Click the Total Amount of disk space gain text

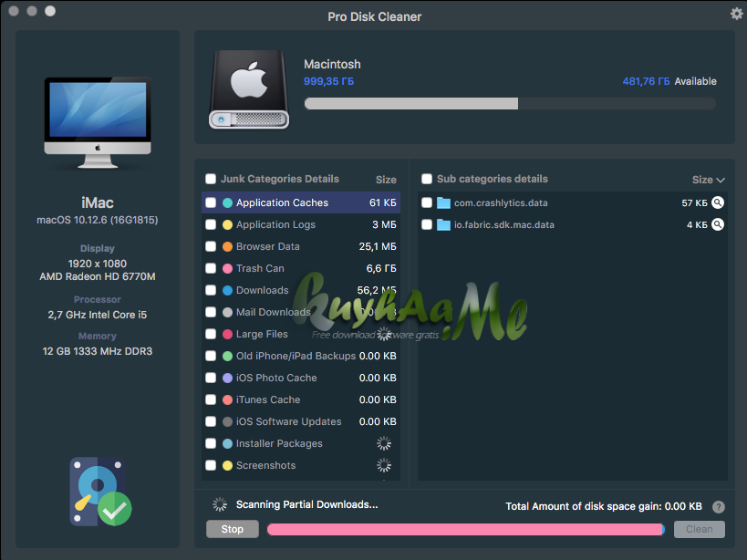click(604, 506)
